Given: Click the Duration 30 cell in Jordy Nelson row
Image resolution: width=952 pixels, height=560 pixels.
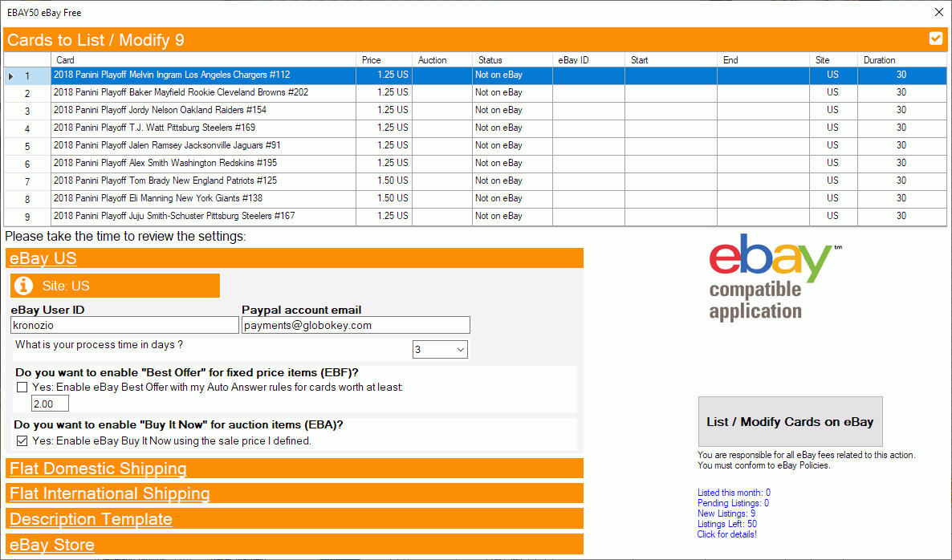Looking at the screenshot, I should pos(901,110).
